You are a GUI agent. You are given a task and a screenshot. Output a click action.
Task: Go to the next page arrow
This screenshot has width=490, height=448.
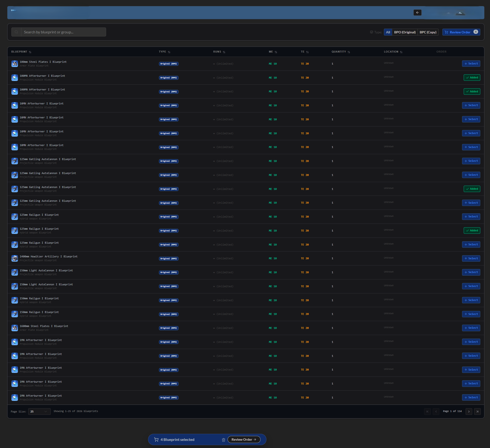[469, 412]
